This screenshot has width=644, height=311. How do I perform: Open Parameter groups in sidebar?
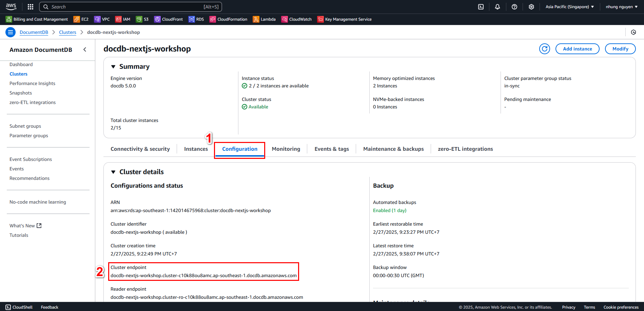(29, 136)
